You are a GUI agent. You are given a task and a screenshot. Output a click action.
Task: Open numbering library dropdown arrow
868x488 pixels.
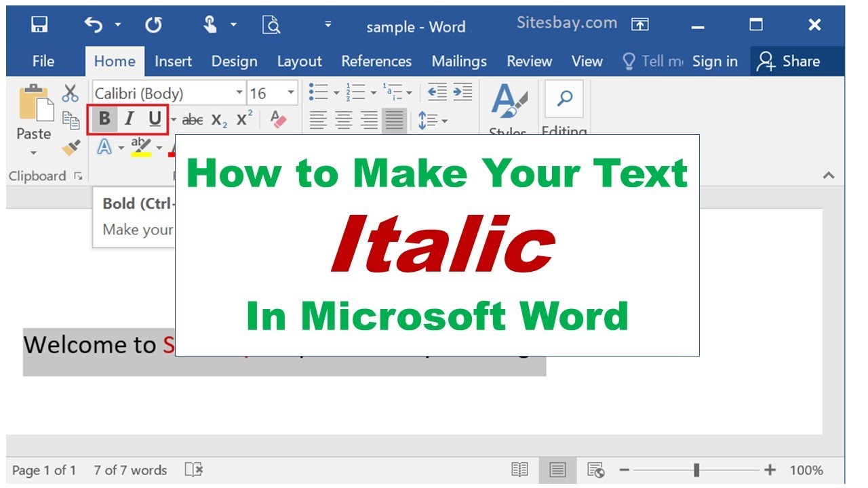[x=374, y=93]
